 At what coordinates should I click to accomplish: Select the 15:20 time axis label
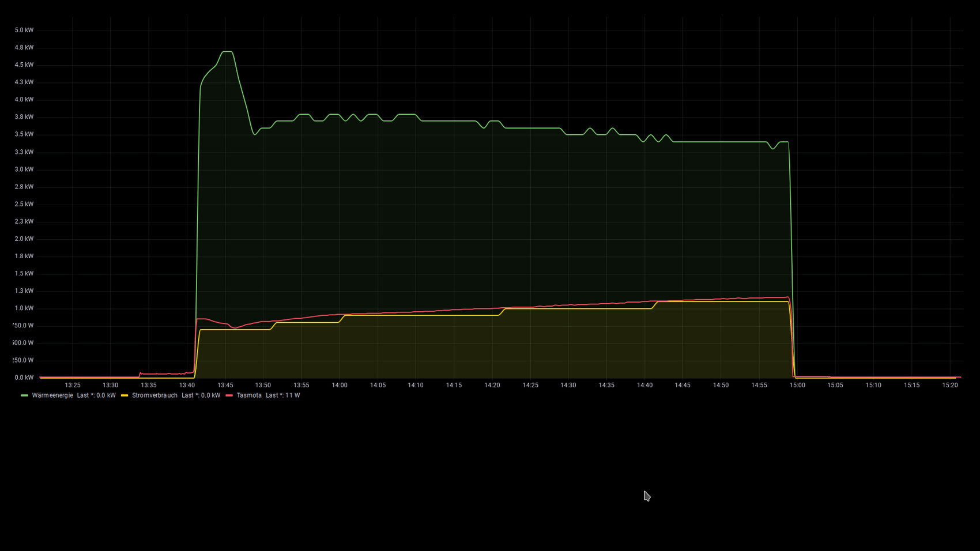pyautogui.click(x=949, y=385)
